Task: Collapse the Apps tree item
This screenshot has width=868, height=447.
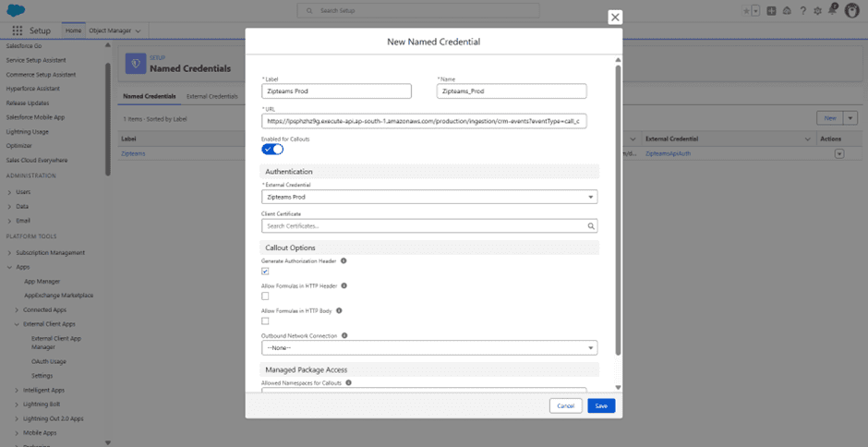Action: click(x=9, y=267)
